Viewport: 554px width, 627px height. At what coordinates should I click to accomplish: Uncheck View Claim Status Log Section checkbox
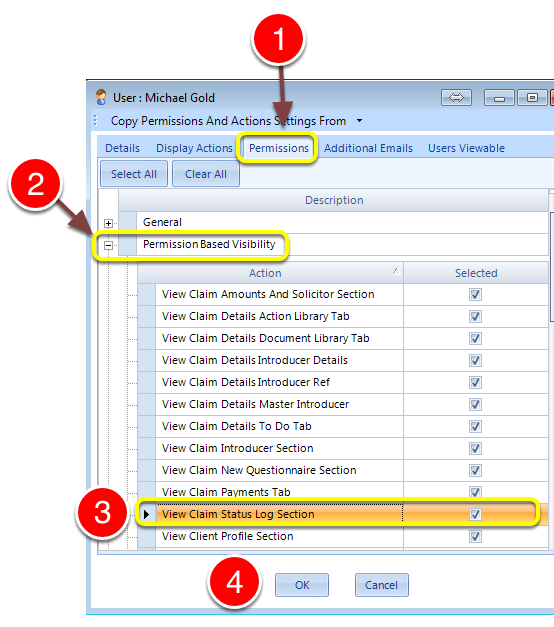(475, 514)
